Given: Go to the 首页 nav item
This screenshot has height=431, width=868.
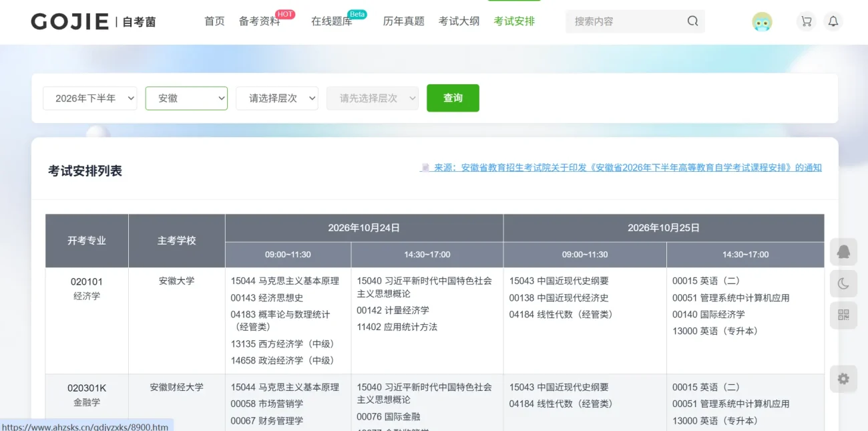Looking at the screenshot, I should tap(214, 21).
